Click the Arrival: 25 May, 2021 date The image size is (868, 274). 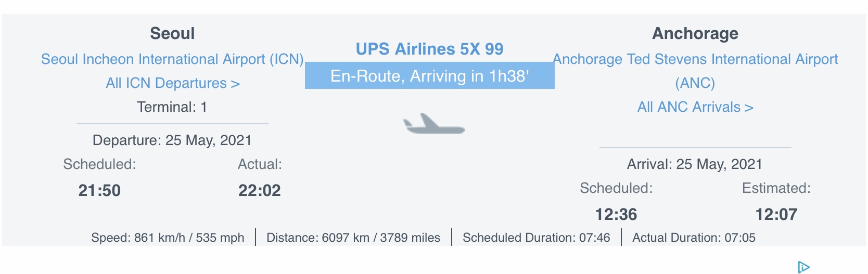694,164
